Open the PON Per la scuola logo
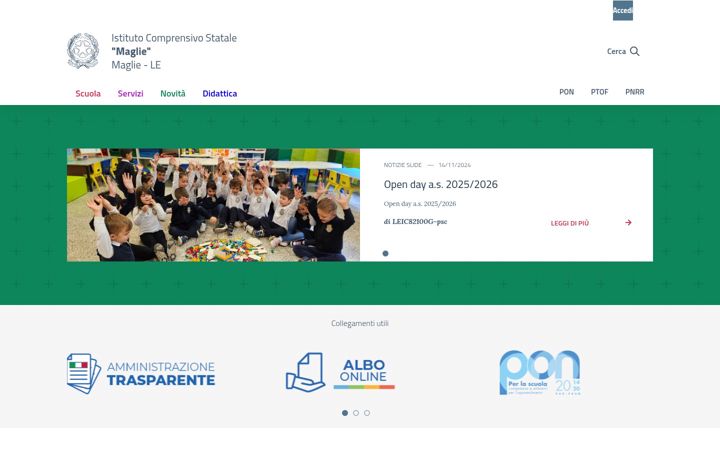 [540, 372]
